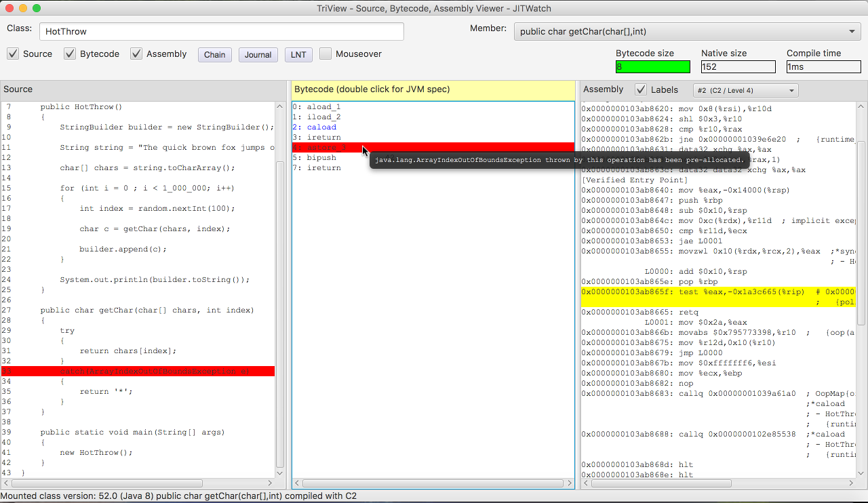
Task: Select bytecode line 1: iload_2
Action: pos(433,117)
